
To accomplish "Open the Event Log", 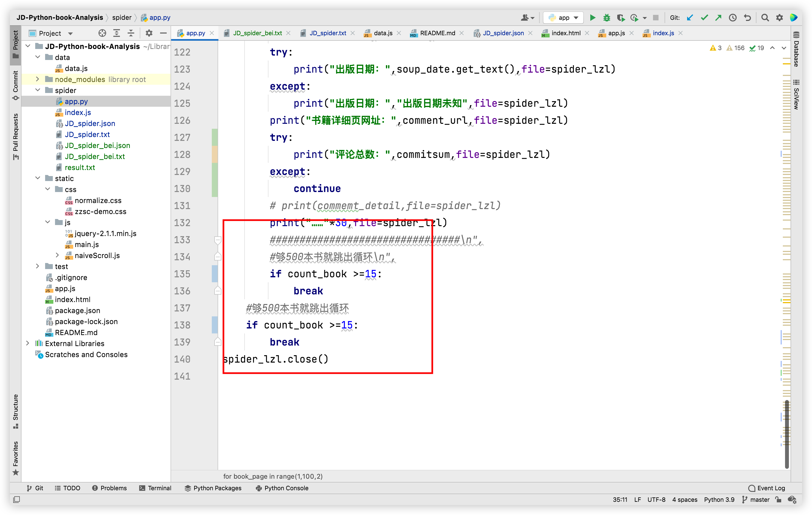I will point(767,488).
